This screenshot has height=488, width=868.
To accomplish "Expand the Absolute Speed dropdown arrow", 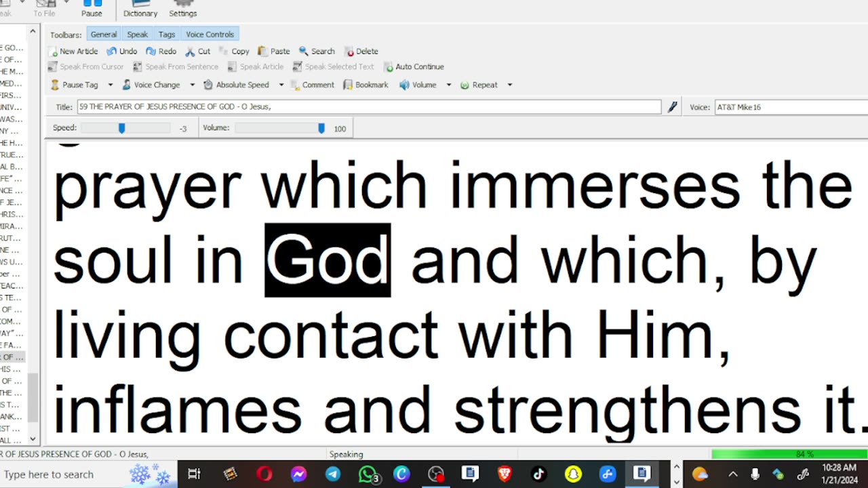I will tap(281, 85).
